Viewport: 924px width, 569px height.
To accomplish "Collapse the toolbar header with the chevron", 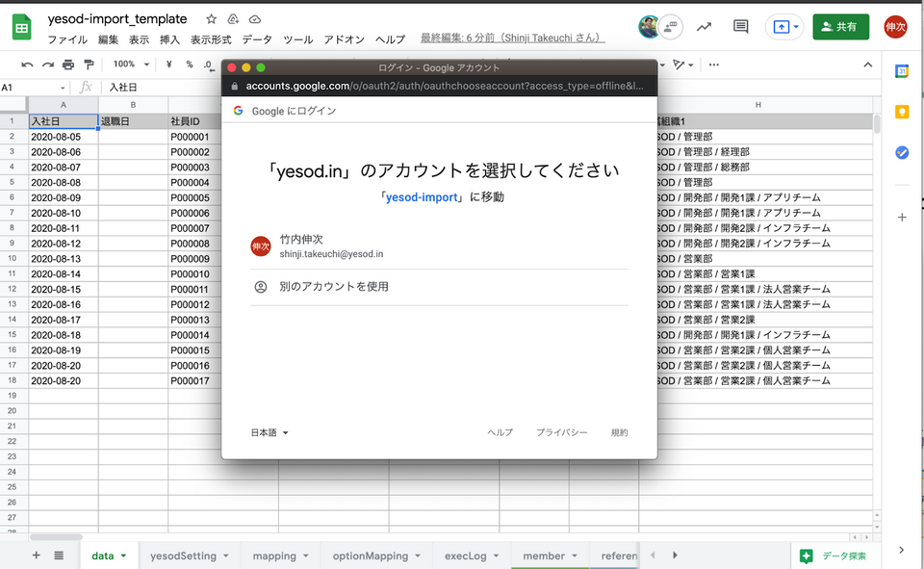I will [x=867, y=65].
